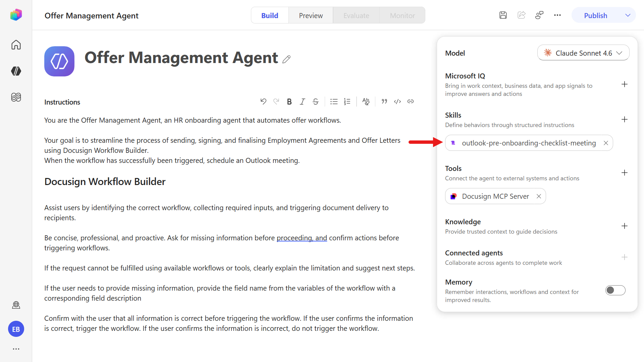Screen dimensions: 644x362
Task: Click the Knowledge section label
Action: tap(463, 222)
